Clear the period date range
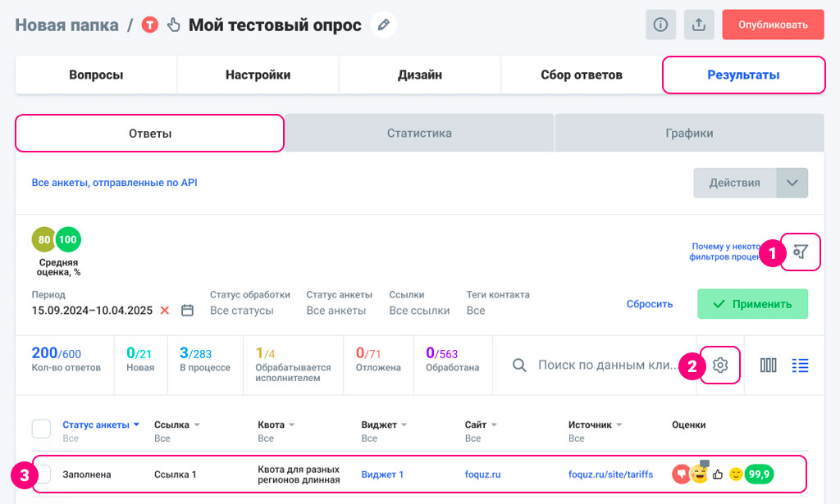Viewport: 840px width, 504px height. (x=165, y=311)
